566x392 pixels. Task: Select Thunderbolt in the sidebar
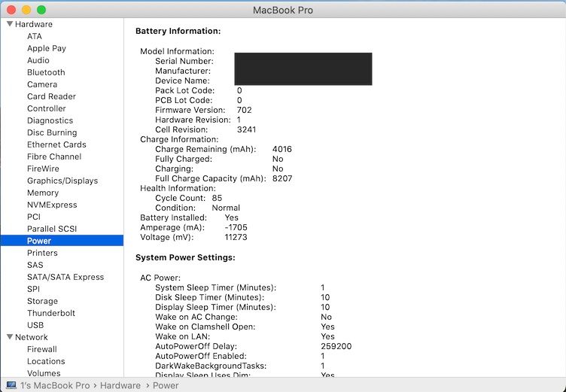click(x=51, y=313)
